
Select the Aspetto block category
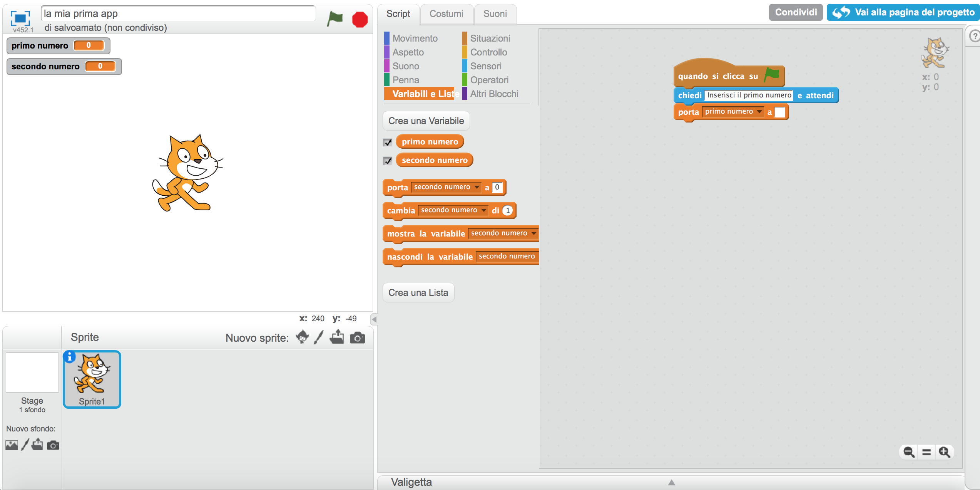[x=408, y=52]
